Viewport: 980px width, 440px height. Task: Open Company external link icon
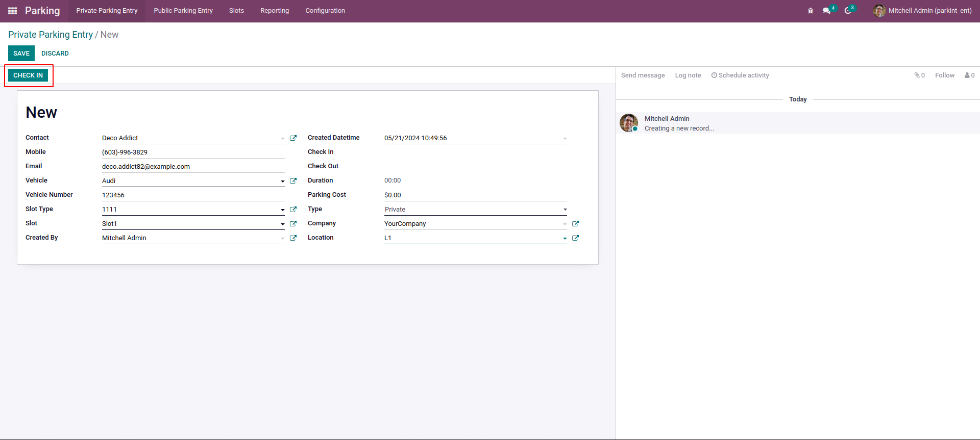pyautogui.click(x=575, y=224)
